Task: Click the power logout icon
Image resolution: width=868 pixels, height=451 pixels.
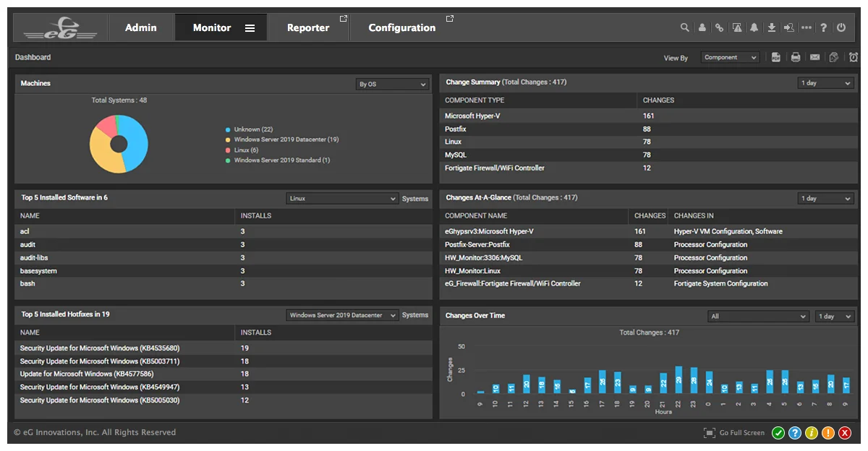Action: coord(841,27)
